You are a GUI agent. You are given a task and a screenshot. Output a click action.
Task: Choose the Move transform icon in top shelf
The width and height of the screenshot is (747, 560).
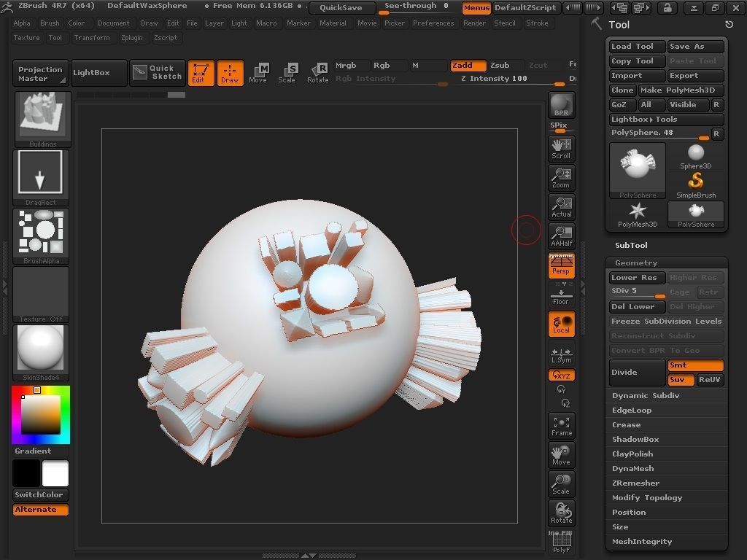point(258,74)
